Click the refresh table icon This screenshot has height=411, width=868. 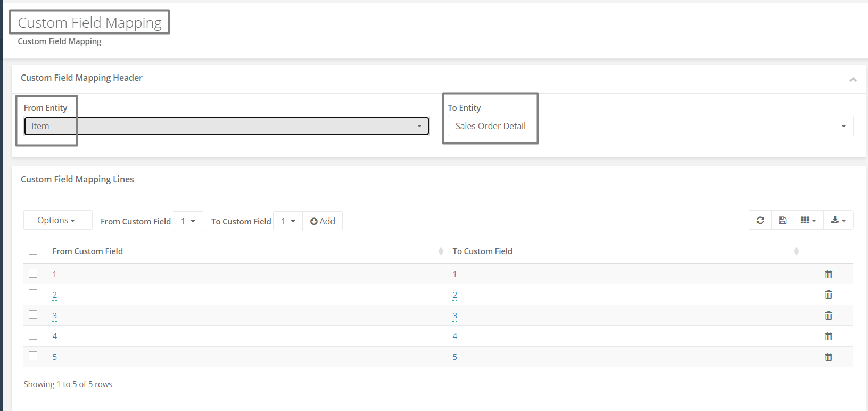pyautogui.click(x=760, y=220)
